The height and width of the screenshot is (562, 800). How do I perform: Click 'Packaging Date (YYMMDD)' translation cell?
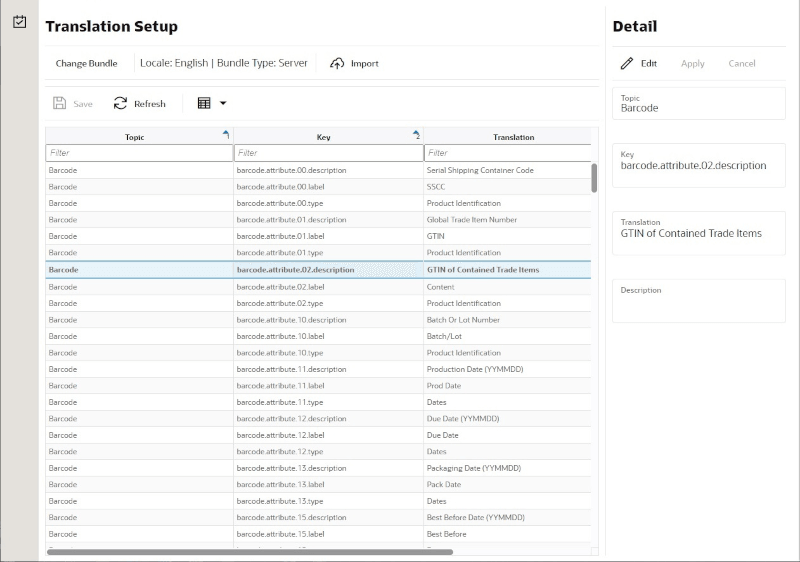[507, 468]
